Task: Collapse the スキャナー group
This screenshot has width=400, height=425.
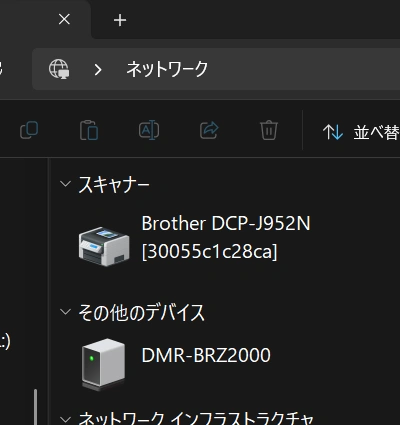Action: tap(65, 184)
